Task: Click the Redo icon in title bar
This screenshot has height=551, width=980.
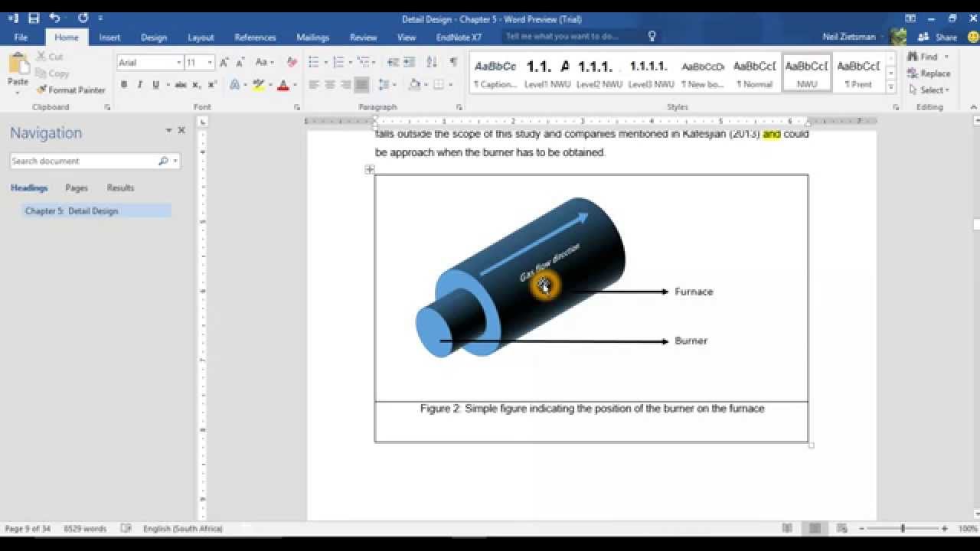Action: pos(83,18)
